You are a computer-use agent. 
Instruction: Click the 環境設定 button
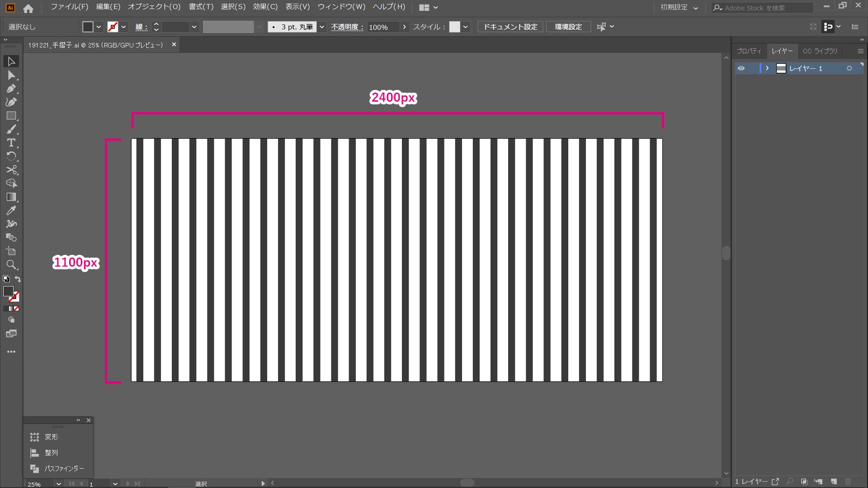tap(568, 27)
